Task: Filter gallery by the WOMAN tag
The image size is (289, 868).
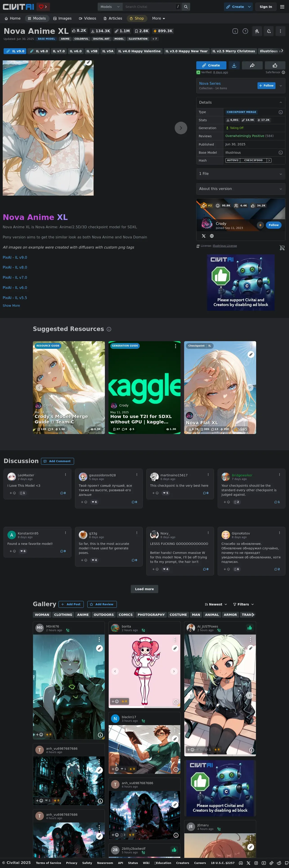Action: click(42, 615)
